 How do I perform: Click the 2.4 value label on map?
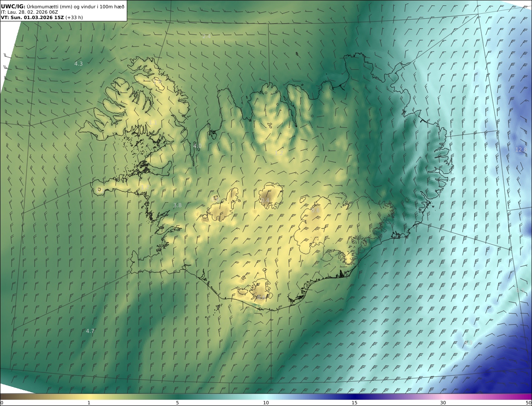[x=207, y=36]
